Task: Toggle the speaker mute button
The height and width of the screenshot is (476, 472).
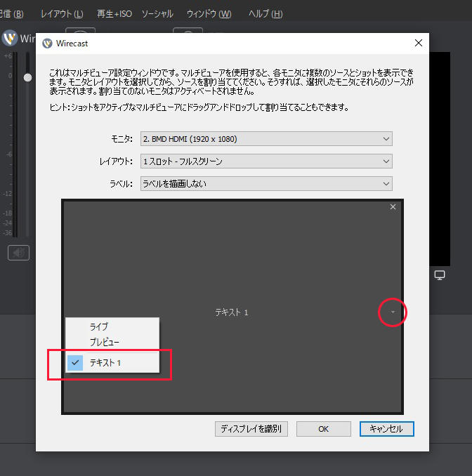Action: pyautogui.click(x=18, y=253)
